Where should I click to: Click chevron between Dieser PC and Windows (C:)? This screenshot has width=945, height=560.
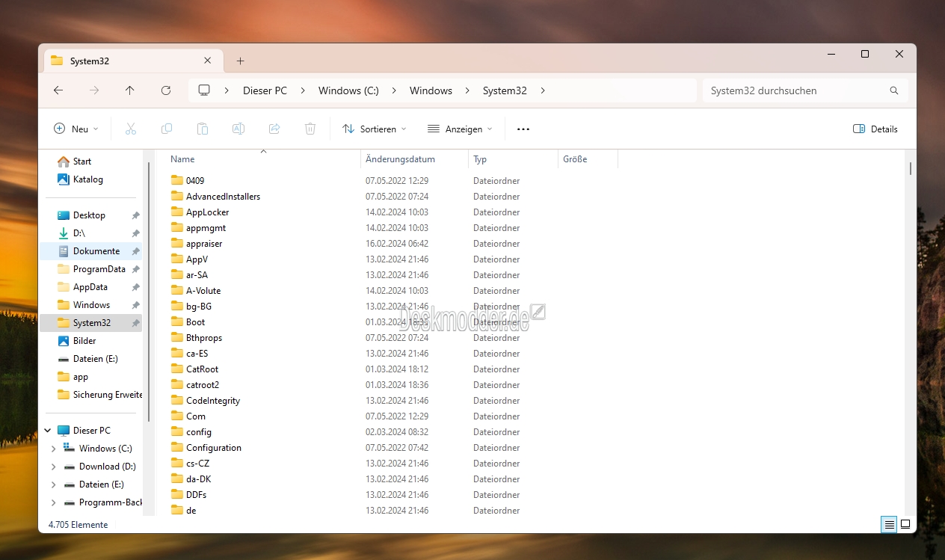[303, 90]
